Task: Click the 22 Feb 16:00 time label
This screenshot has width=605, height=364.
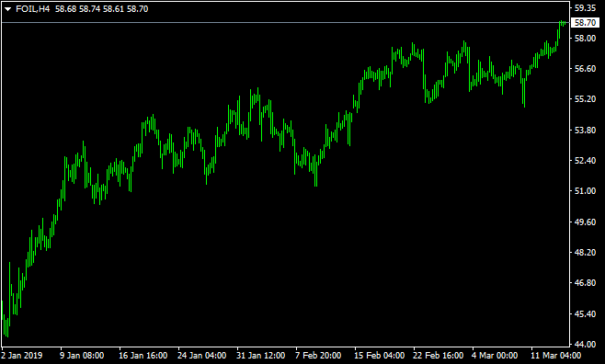Action: click(438, 355)
